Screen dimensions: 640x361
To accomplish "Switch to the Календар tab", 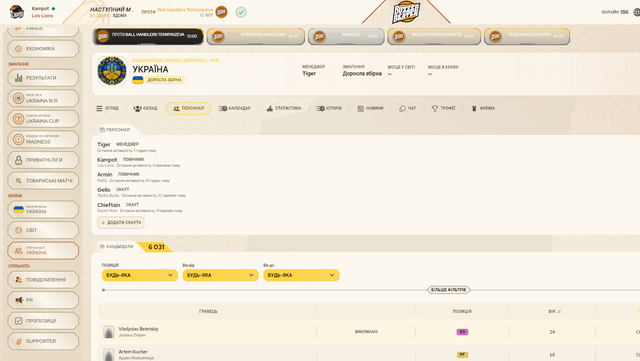I will tap(235, 108).
